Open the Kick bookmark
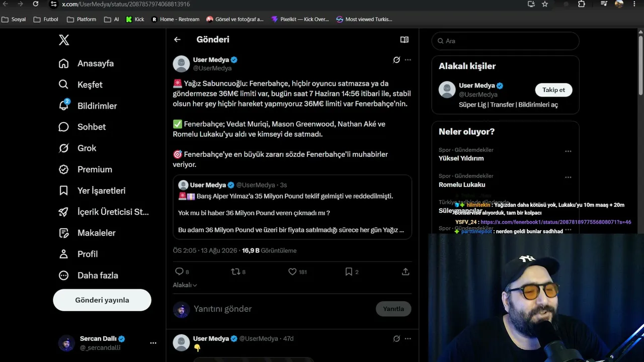 click(x=135, y=19)
